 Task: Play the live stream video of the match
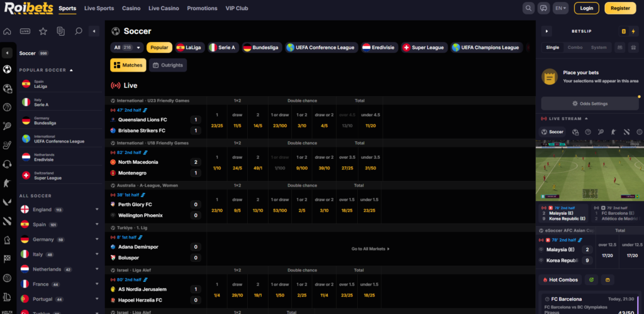click(590, 170)
